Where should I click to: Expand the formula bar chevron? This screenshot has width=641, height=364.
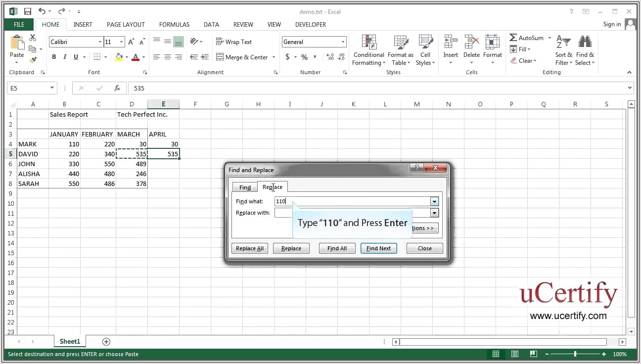point(630,88)
